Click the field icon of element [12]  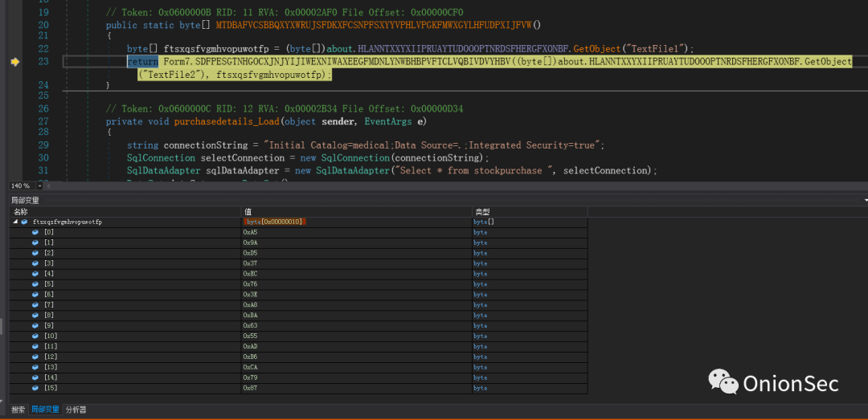tap(35, 357)
